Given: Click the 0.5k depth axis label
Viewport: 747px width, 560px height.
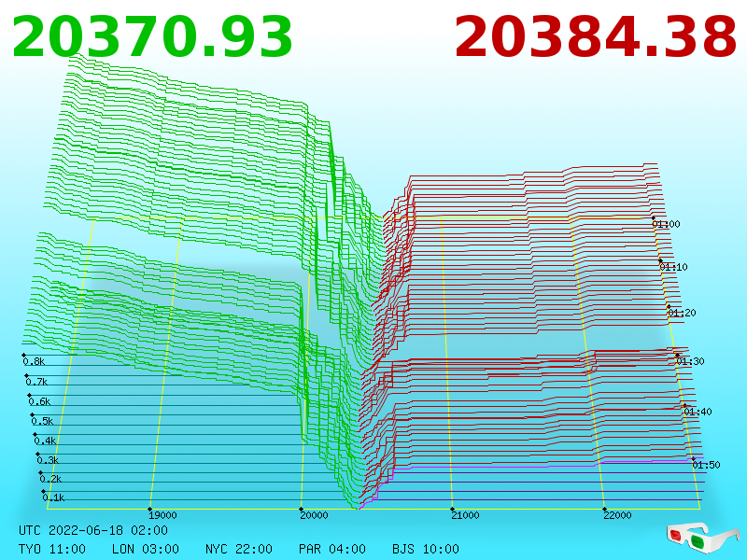Looking at the screenshot, I should (42, 421).
